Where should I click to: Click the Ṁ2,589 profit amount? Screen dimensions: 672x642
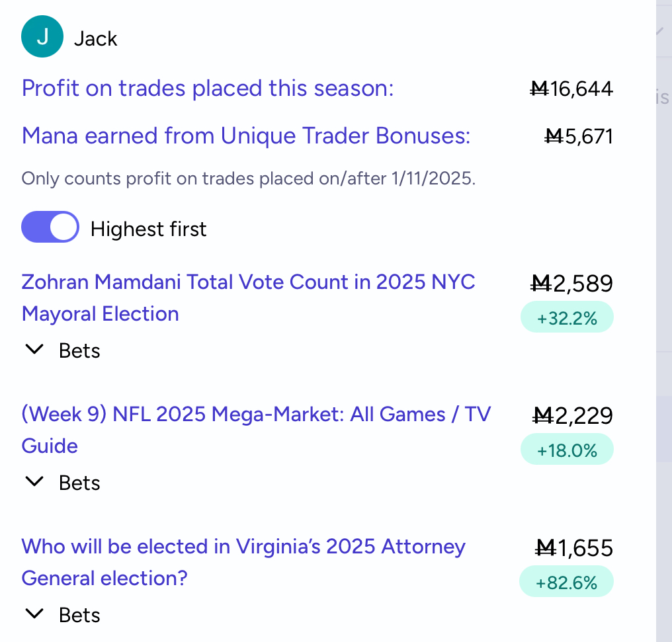(x=572, y=284)
